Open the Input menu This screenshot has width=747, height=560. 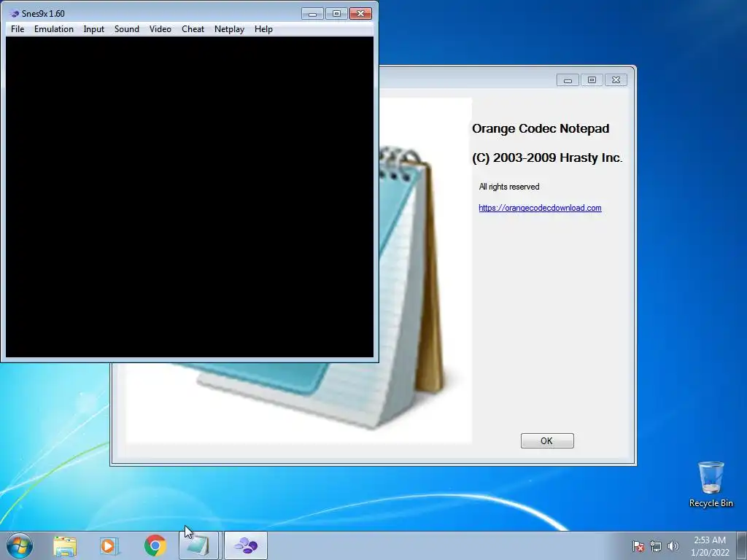[x=93, y=29]
